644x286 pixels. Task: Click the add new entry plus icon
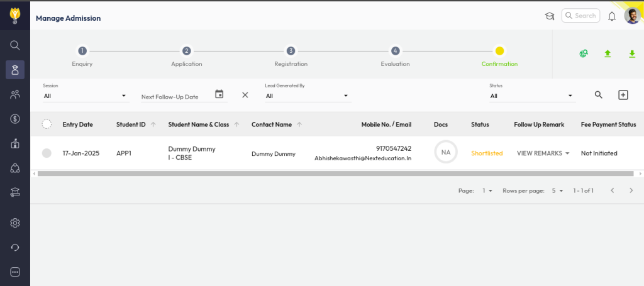[x=623, y=95]
